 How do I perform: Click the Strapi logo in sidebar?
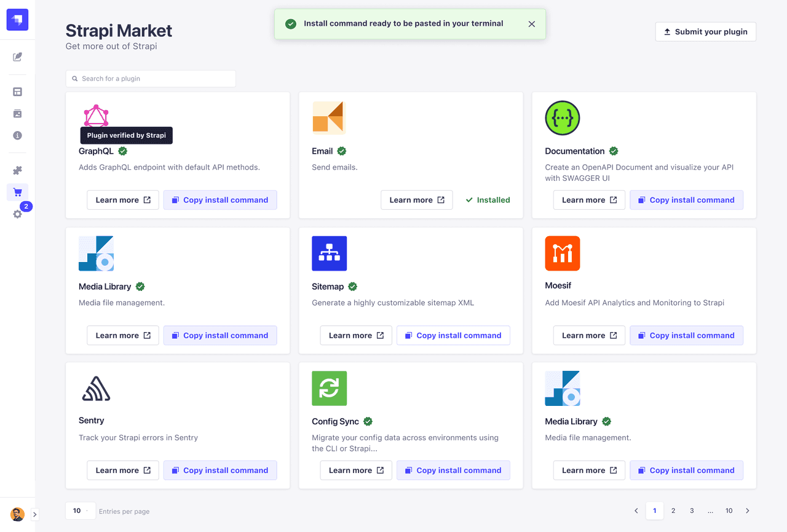17,20
